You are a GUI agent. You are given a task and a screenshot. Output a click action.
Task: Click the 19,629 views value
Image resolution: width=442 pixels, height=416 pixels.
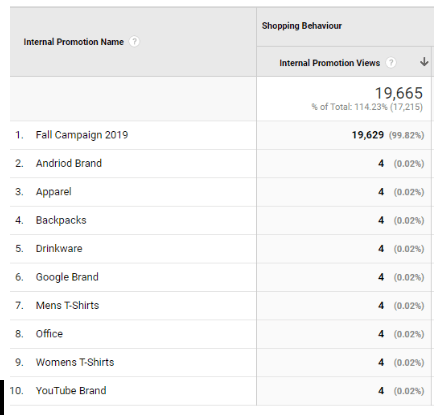coord(368,135)
